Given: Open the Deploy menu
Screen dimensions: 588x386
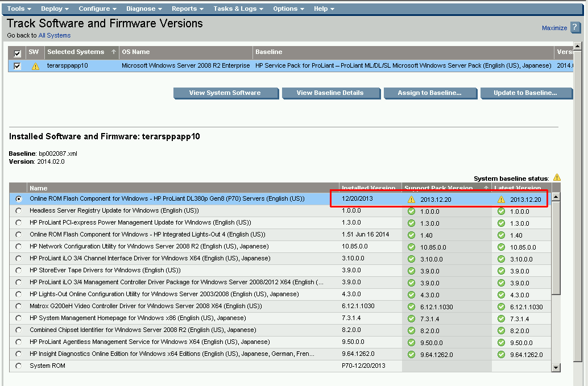Looking at the screenshot, I should tap(55, 9).
